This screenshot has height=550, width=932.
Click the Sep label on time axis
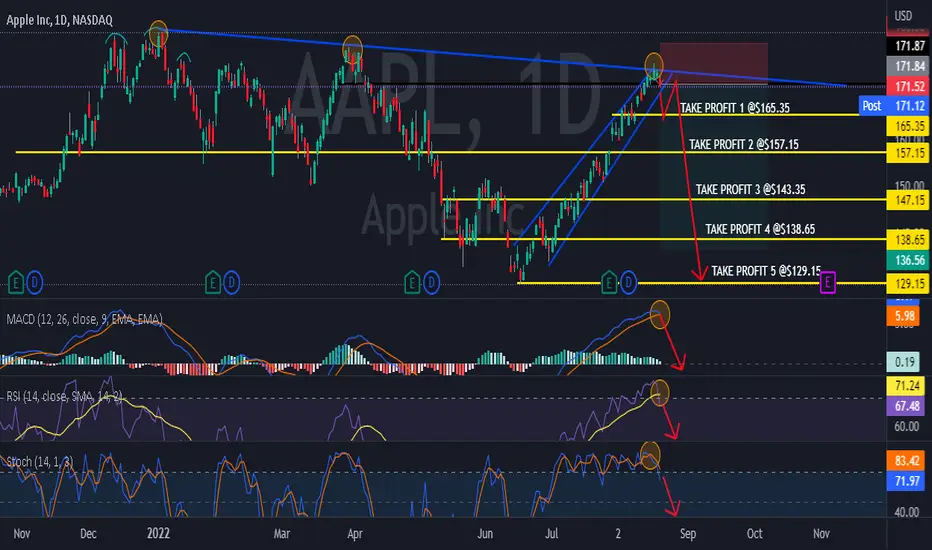click(688, 533)
